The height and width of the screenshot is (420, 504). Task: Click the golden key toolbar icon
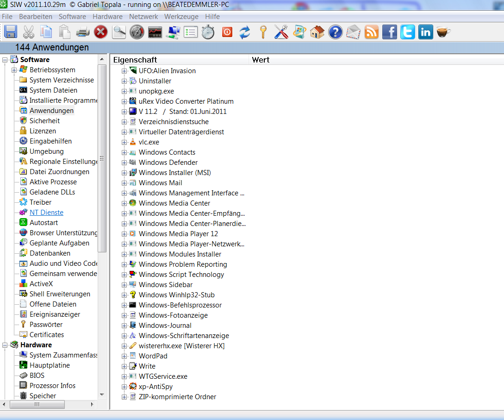click(x=263, y=32)
